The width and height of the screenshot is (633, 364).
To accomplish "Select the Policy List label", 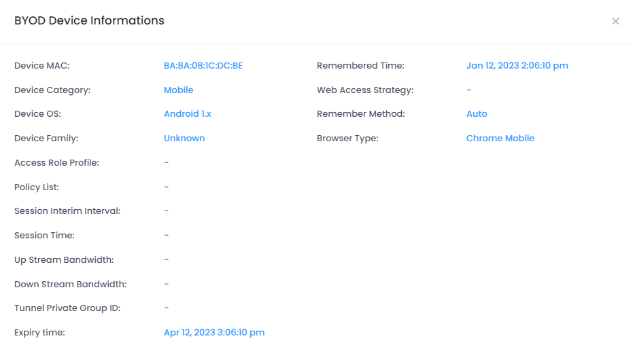I will (37, 187).
